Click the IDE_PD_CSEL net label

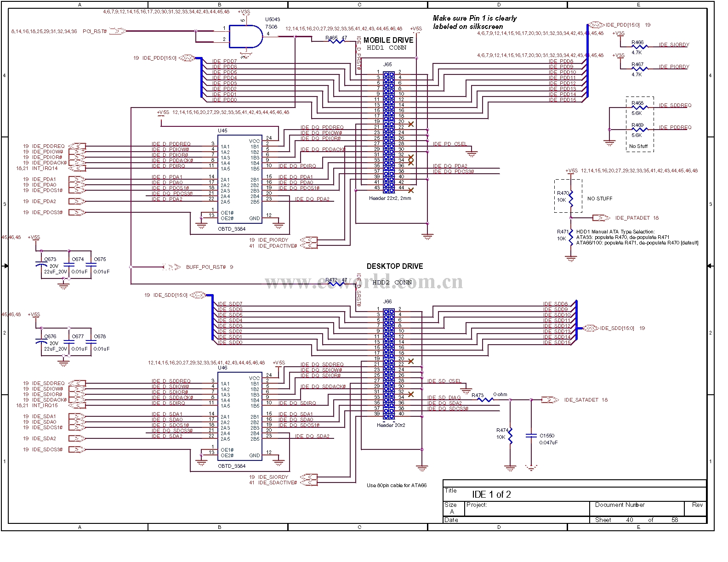(x=450, y=144)
